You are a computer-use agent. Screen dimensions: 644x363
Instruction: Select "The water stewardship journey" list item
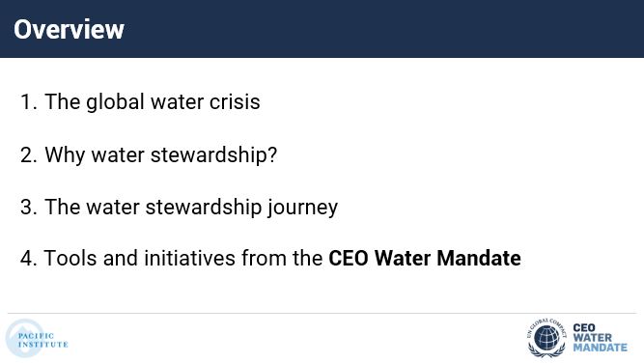coord(191,207)
